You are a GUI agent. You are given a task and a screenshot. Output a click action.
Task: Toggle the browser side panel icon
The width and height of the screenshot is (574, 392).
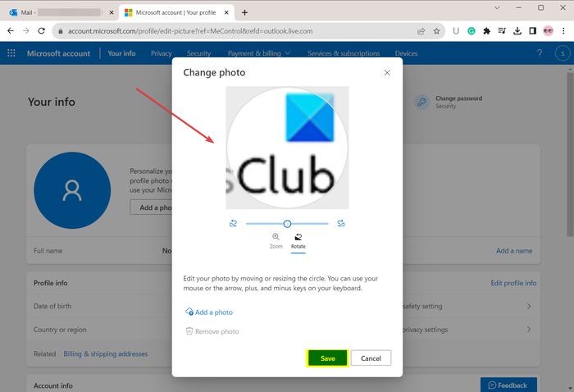tap(533, 31)
